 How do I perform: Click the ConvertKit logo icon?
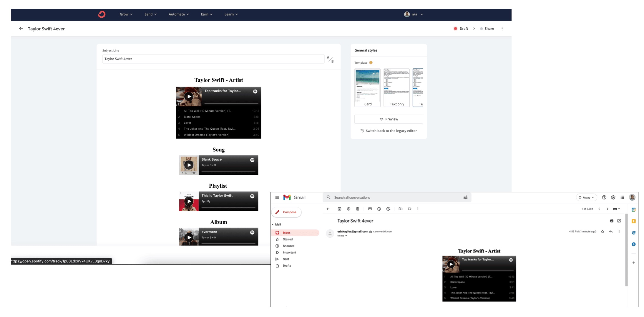[102, 14]
